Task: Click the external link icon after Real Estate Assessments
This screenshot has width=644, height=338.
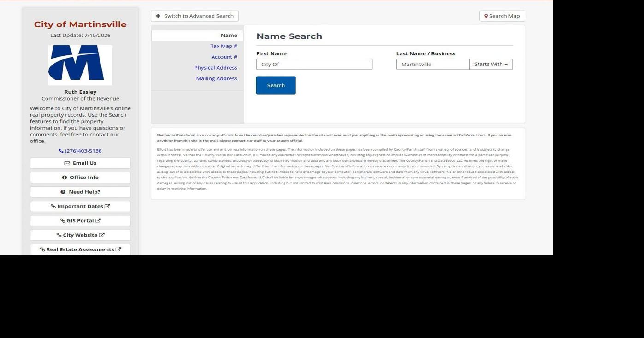Action: (118, 249)
